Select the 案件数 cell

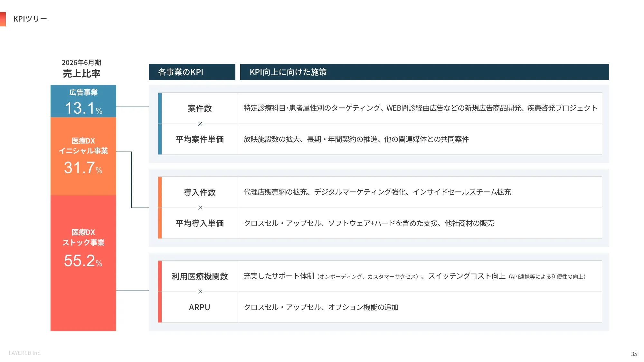(200, 108)
